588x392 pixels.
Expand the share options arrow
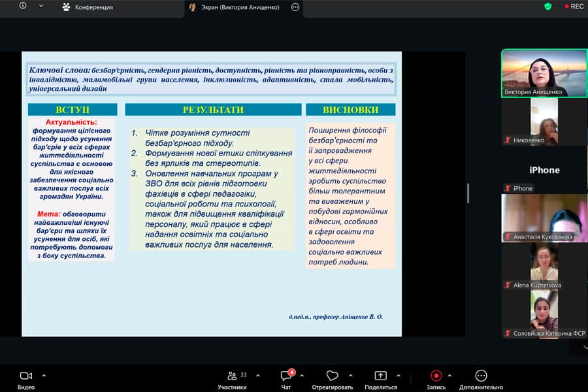click(399, 375)
